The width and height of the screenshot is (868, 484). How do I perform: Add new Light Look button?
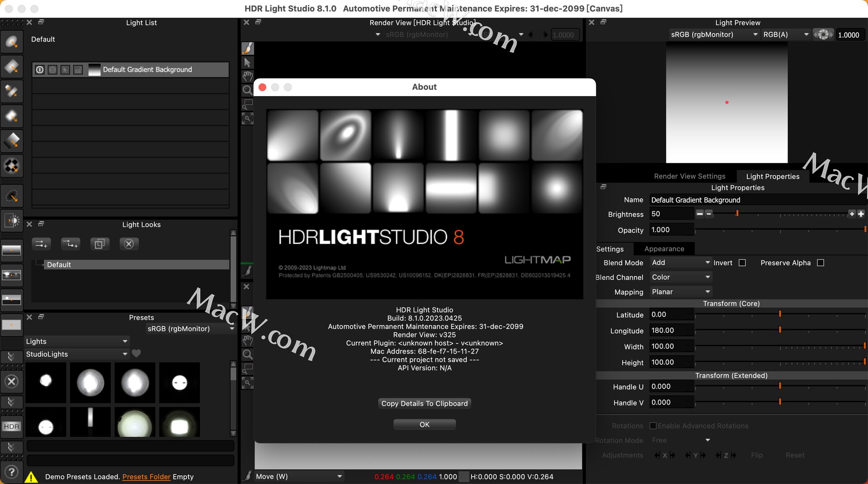click(x=41, y=244)
